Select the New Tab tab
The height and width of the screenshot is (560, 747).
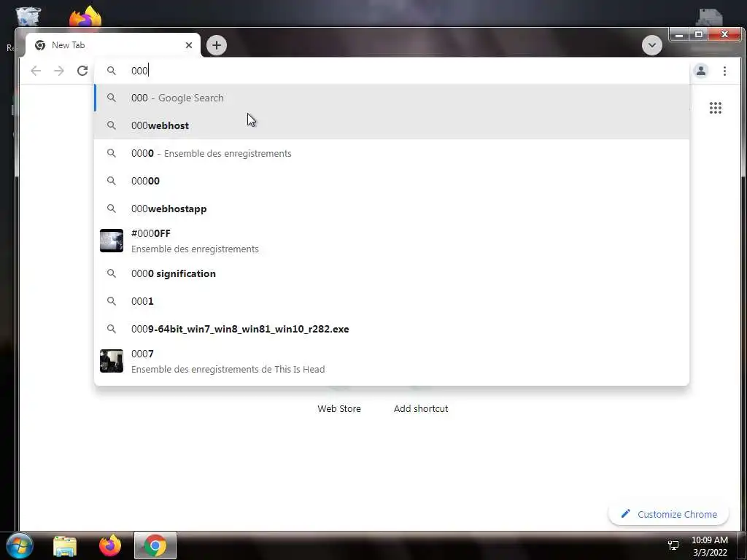coord(113,45)
